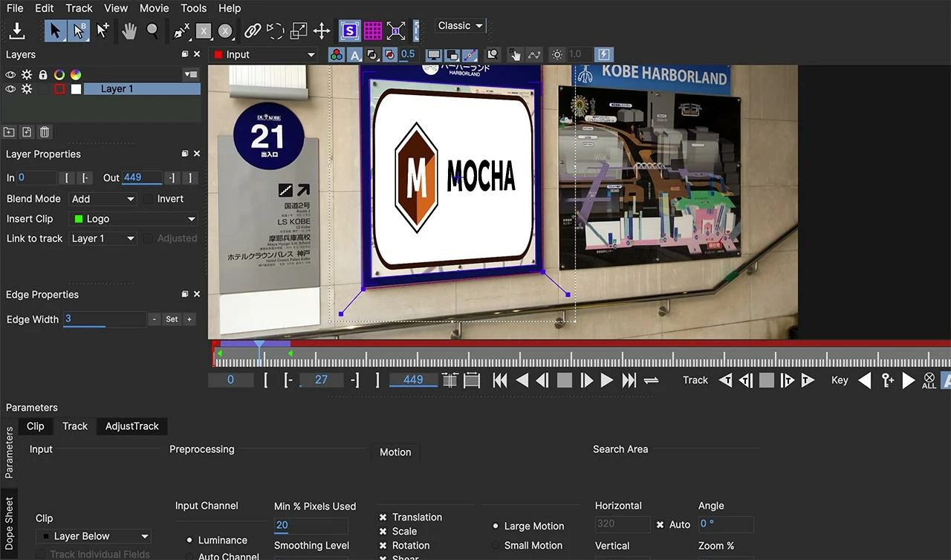This screenshot has width=951, height=560.
Task: Toggle the Show Zoom Window icon
Action: point(492,55)
